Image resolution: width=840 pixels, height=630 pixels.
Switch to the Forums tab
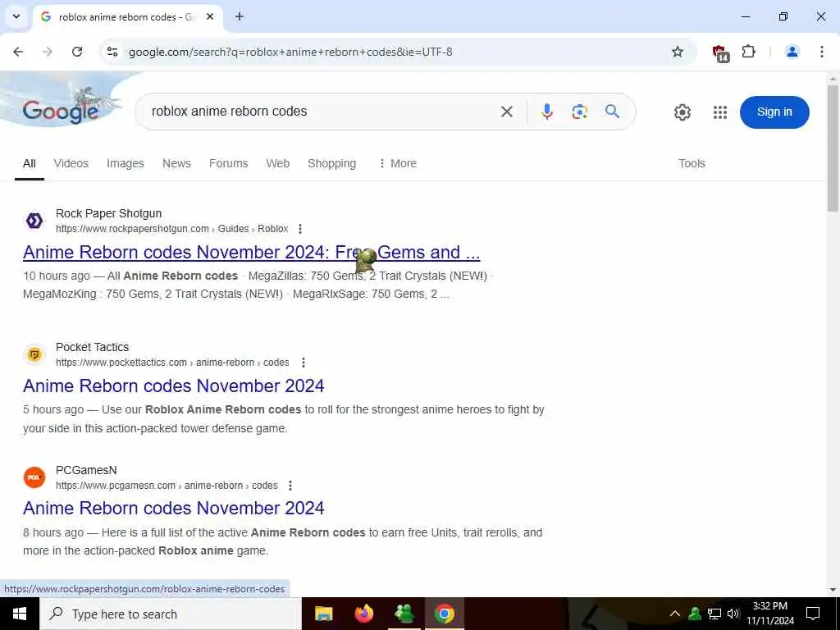point(228,163)
